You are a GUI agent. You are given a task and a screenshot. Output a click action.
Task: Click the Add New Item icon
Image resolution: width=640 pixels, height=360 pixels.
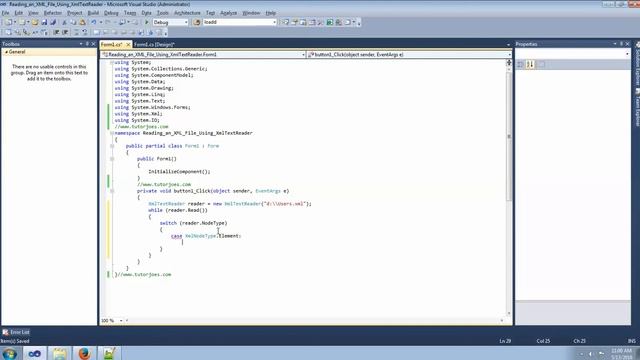22,22
